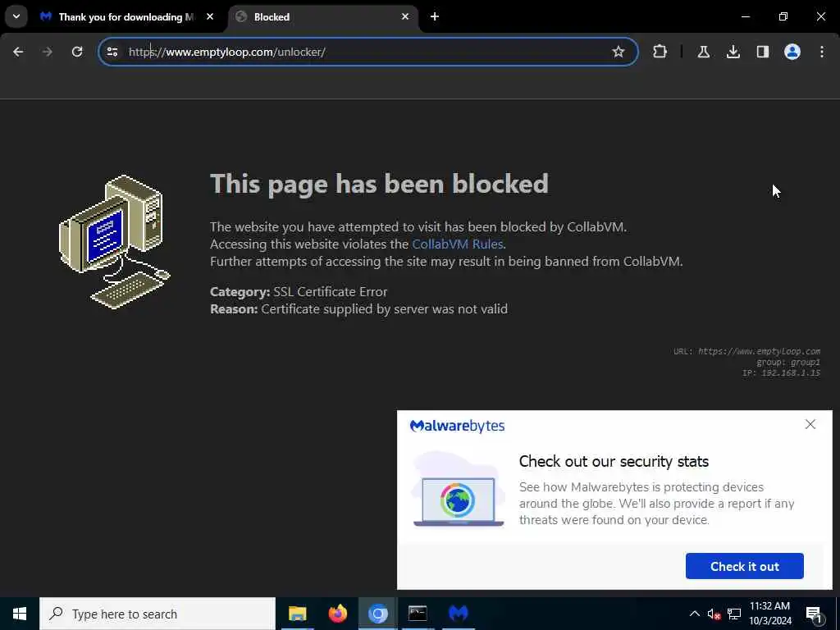Show browser downloads
Image resolution: width=840 pixels, height=630 pixels.
733,52
